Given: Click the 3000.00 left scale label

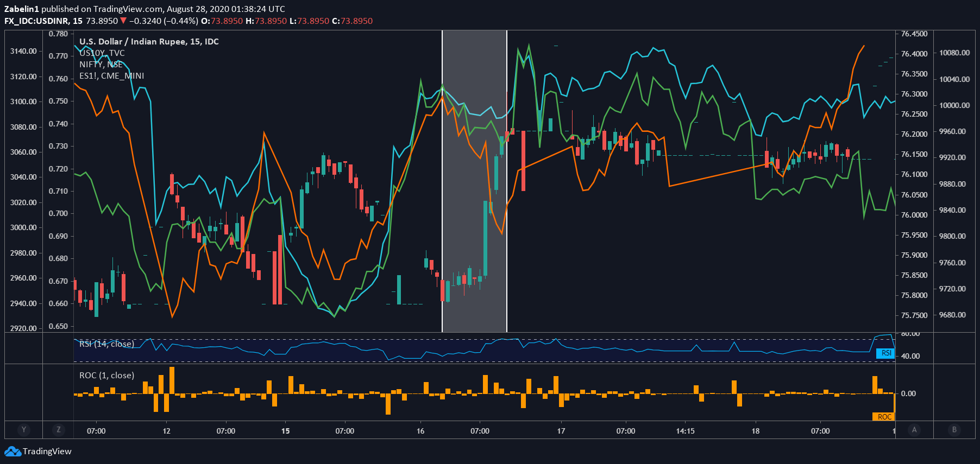Looking at the screenshot, I should coord(23,227).
